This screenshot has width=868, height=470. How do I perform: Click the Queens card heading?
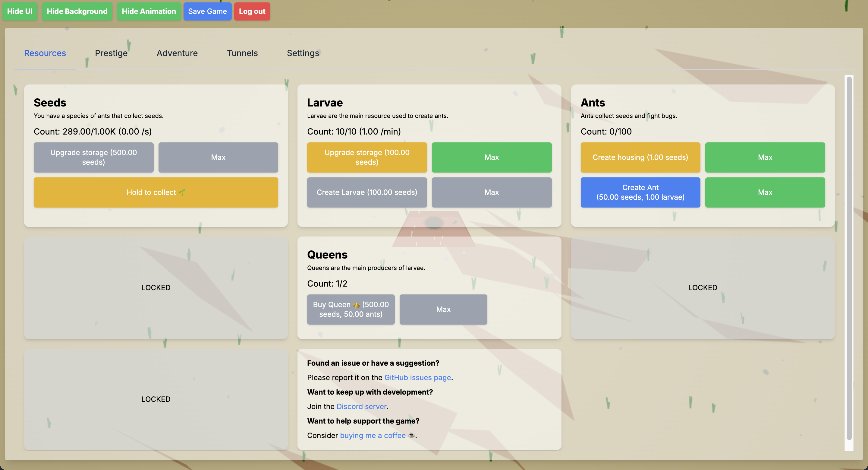point(328,255)
